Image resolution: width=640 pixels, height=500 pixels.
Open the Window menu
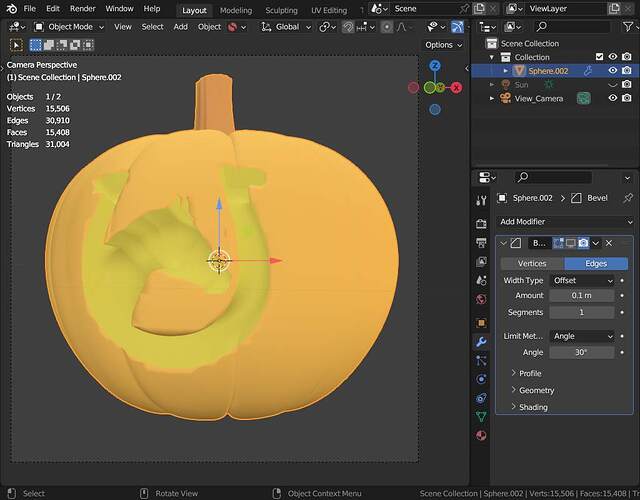119,9
